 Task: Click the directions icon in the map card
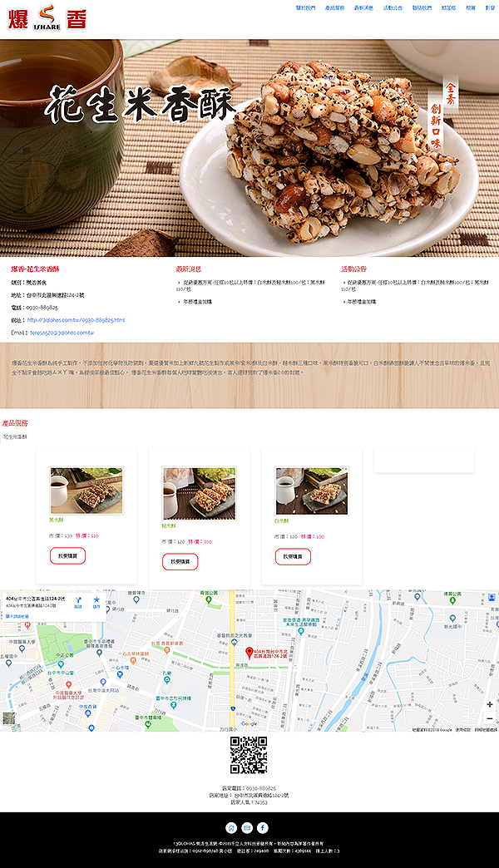coord(78,602)
